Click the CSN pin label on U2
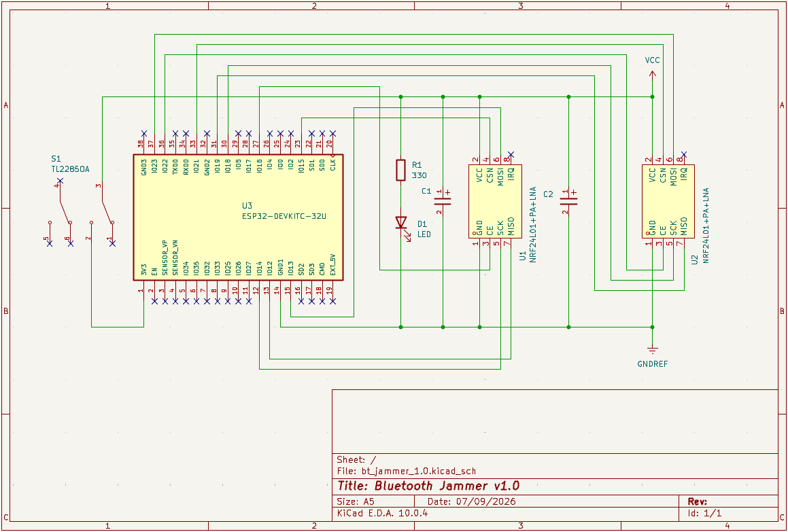The image size is (788, 532). 663,175
